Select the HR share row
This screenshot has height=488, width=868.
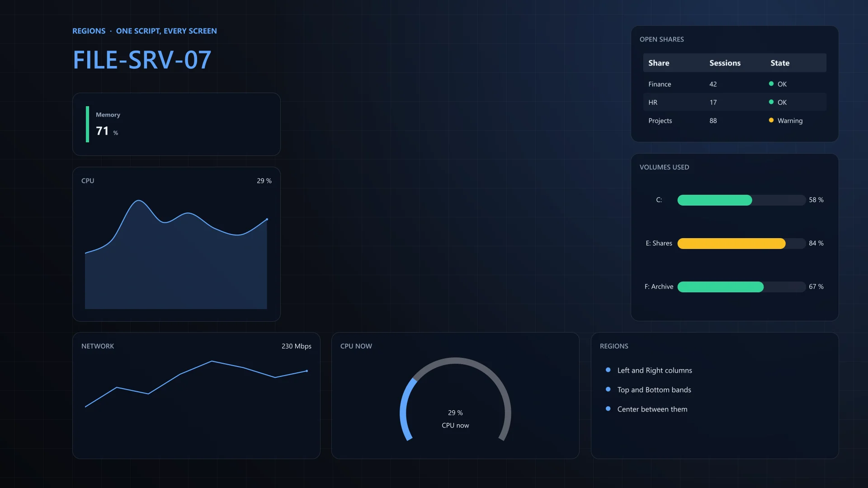(735, 102)
